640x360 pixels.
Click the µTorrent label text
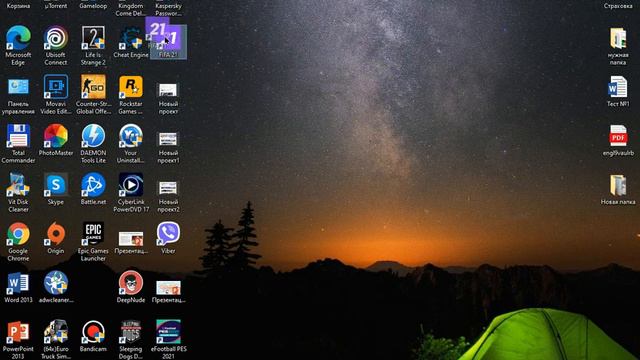pos(56,6)
